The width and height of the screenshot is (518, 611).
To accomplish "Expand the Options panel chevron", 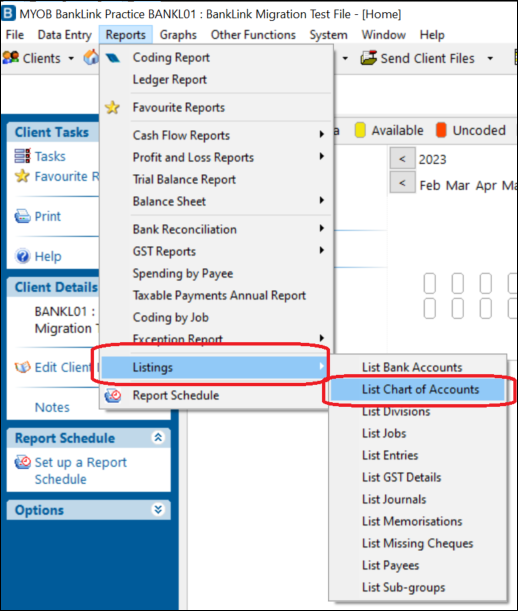I will coord(158,509).
